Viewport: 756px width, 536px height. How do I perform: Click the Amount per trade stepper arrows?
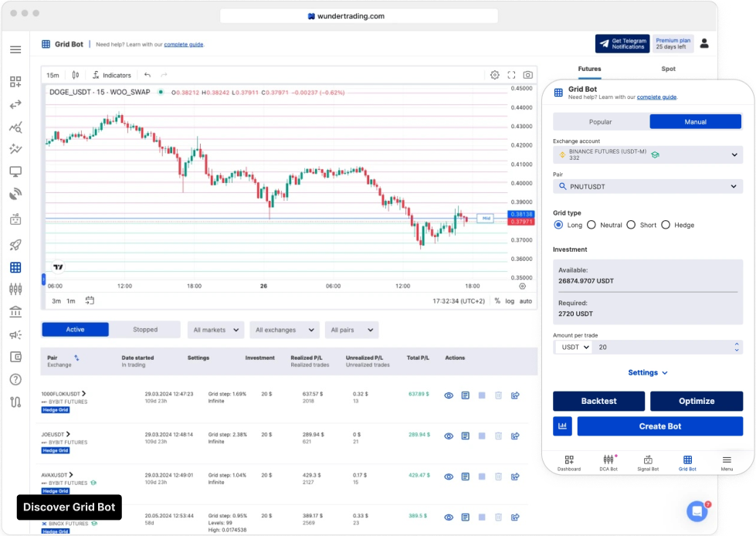[x=737, y=347]
